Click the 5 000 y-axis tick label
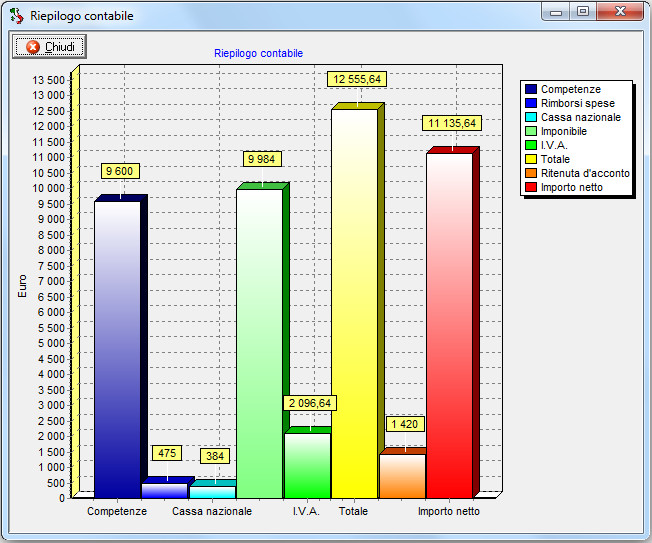This screenshot has height=543, width=652. pos(52,343)
